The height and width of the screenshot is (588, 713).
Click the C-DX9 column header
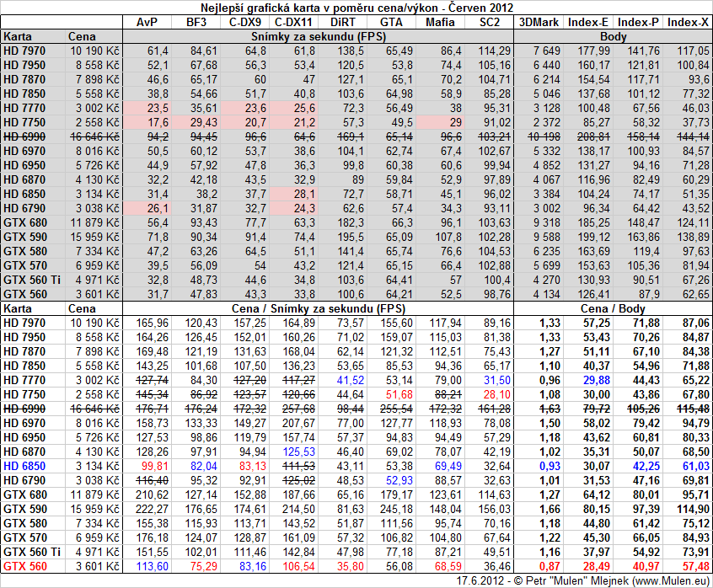click(x=245, y=22)
